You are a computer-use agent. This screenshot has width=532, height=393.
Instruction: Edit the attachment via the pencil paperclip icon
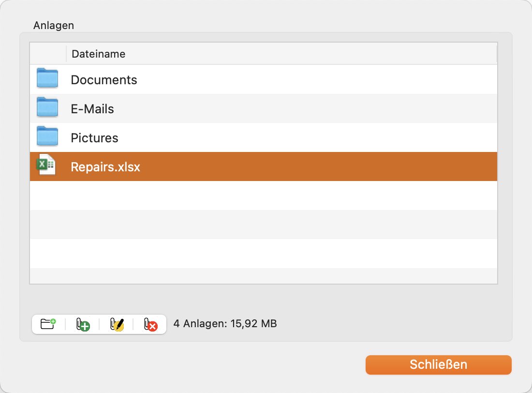[x=117, y=324]
